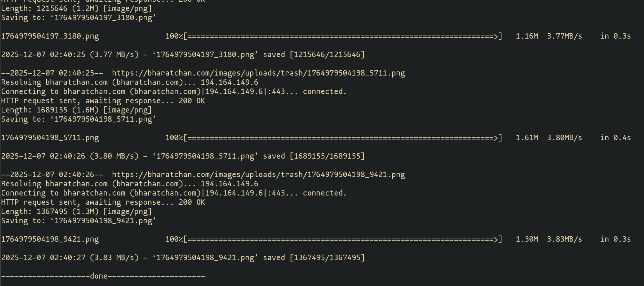The height and width of the screenshot is (286, 644).
Task: Click the 3.83MB/s speed in progress row
Action: tap(564, 239)
